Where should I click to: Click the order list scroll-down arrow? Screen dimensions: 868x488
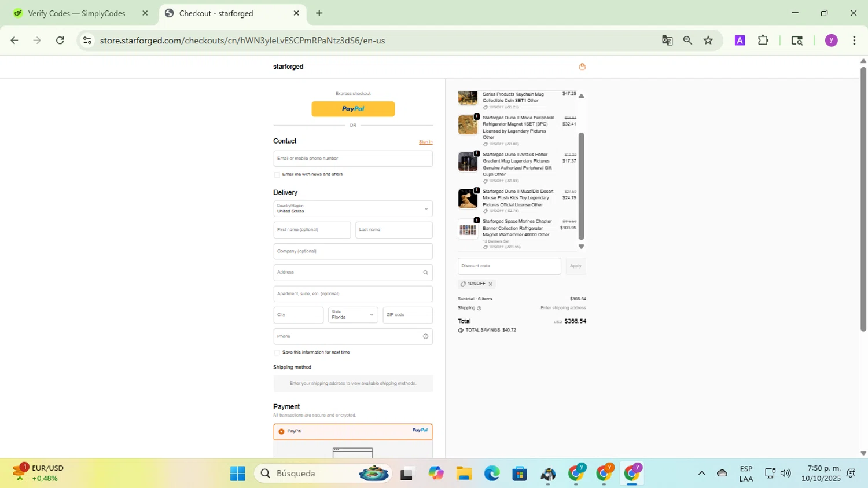[x=582, y=247]
